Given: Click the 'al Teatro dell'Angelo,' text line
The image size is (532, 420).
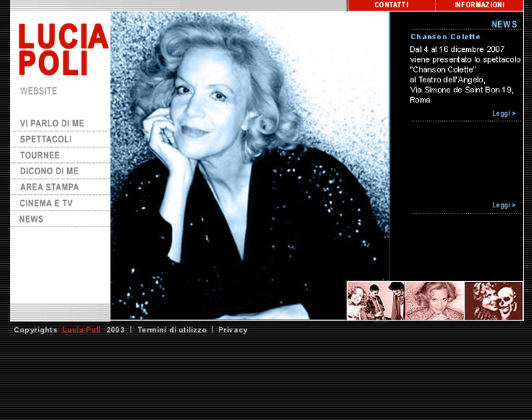Looking at the screenshot, I should coord(448,80).
